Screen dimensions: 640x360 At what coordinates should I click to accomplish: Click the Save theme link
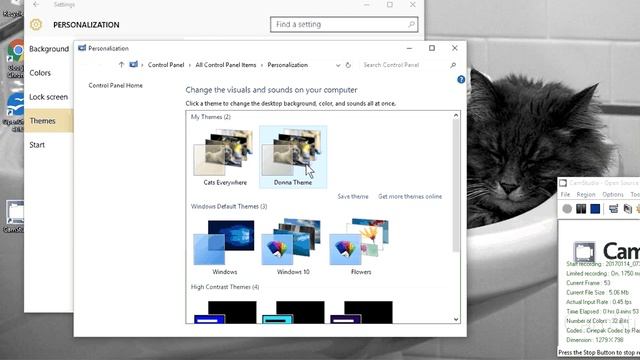click(353, 196)
